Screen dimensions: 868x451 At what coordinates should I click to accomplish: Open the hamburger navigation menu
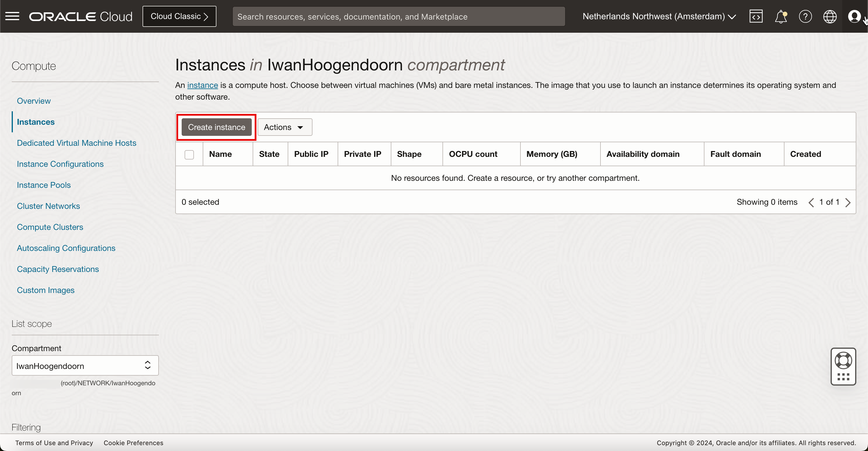point(13,16)
